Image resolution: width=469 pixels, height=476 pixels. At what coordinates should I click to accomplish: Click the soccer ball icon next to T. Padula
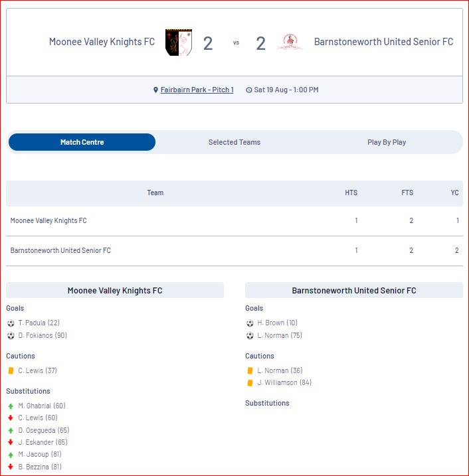click(11, 323)
